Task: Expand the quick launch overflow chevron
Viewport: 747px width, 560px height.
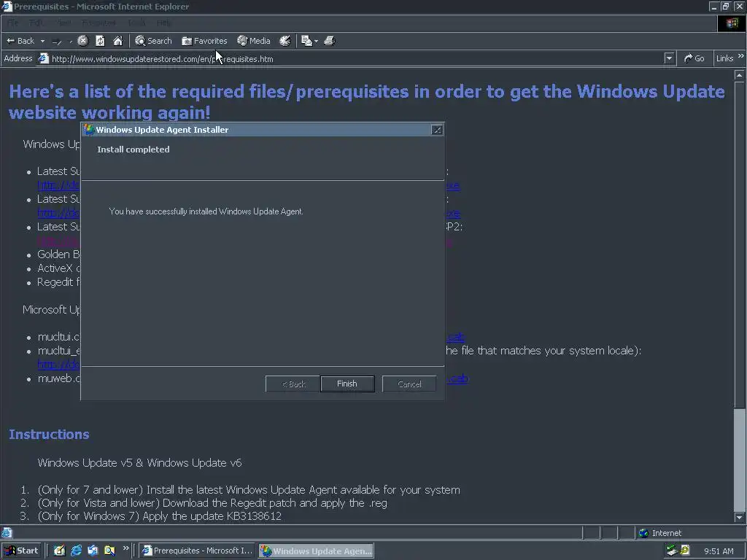Action: point(125,548)
